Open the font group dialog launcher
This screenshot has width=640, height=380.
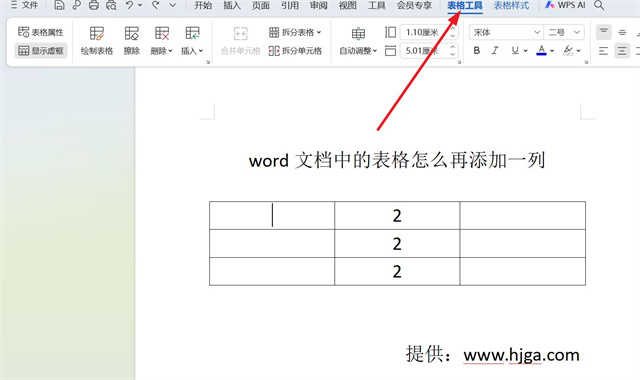(587, 62)
